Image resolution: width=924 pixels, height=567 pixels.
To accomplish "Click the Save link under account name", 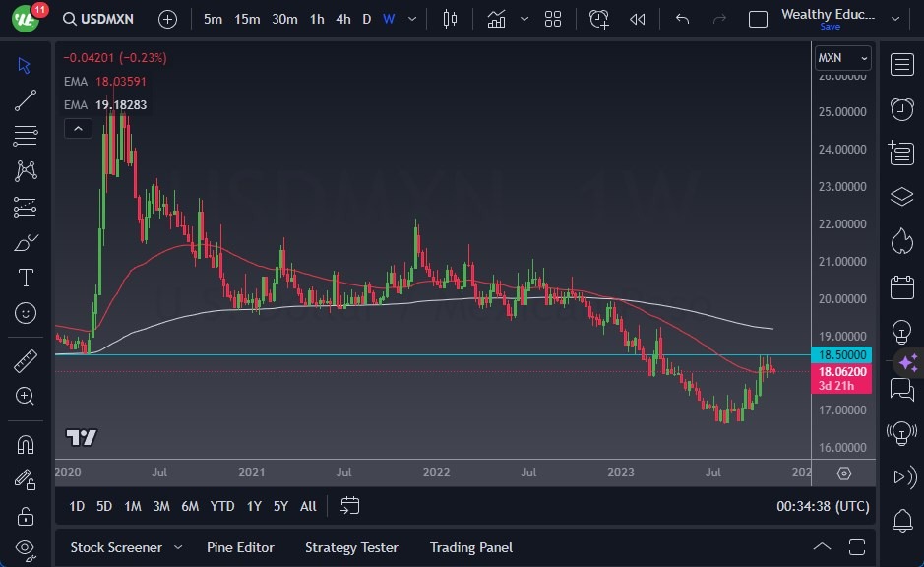I will click(832, 29).
